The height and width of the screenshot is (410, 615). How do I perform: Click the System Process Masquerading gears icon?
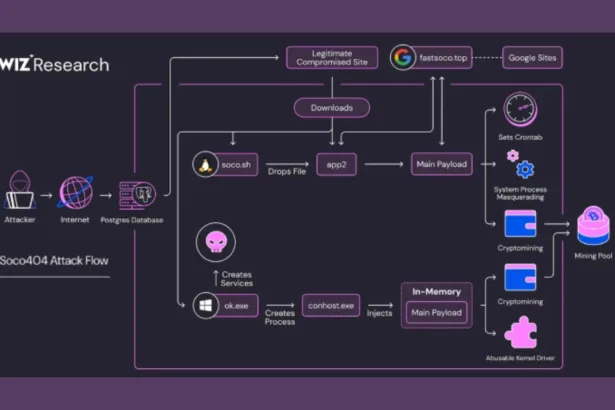(x=520, y=164)
